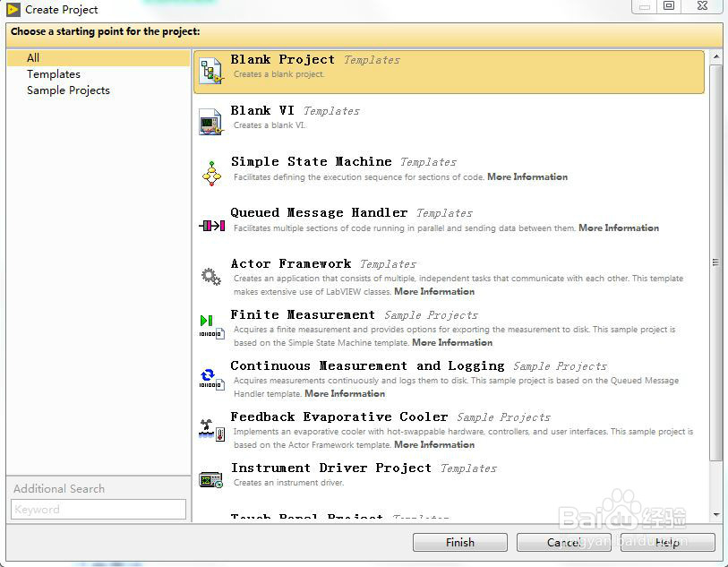The height and width of the screenshot is (567, 728).
Task: Click the LabVIEW logo in title bar
Action: [13, 9]
